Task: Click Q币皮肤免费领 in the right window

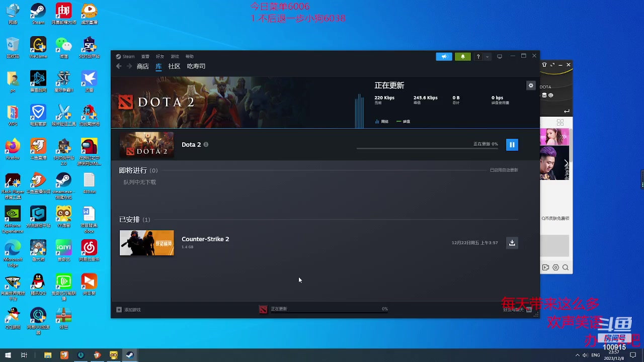Action: click(x=555, y=219)
